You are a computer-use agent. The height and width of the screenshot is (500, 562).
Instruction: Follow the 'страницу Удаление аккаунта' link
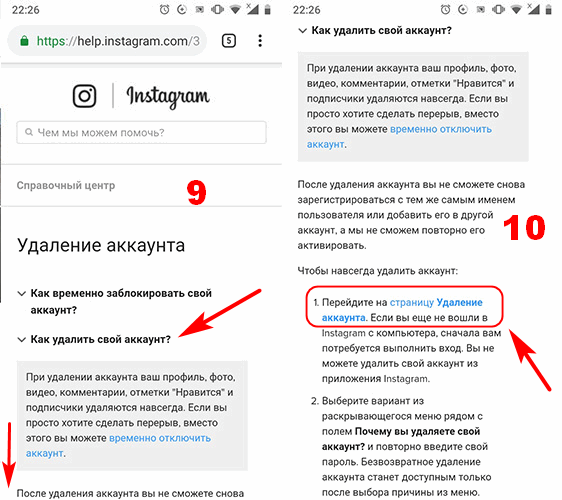point(402,310)
